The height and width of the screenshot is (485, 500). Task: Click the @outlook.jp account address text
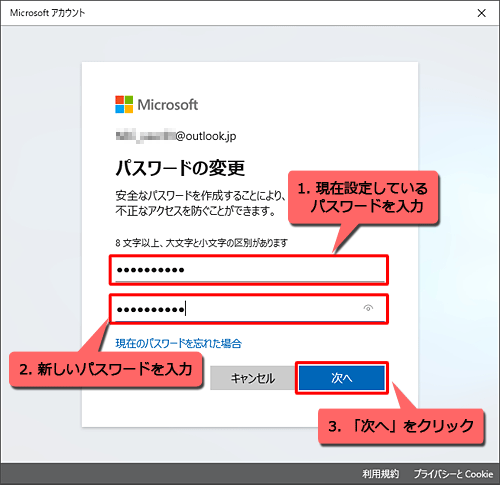(176, 136)
